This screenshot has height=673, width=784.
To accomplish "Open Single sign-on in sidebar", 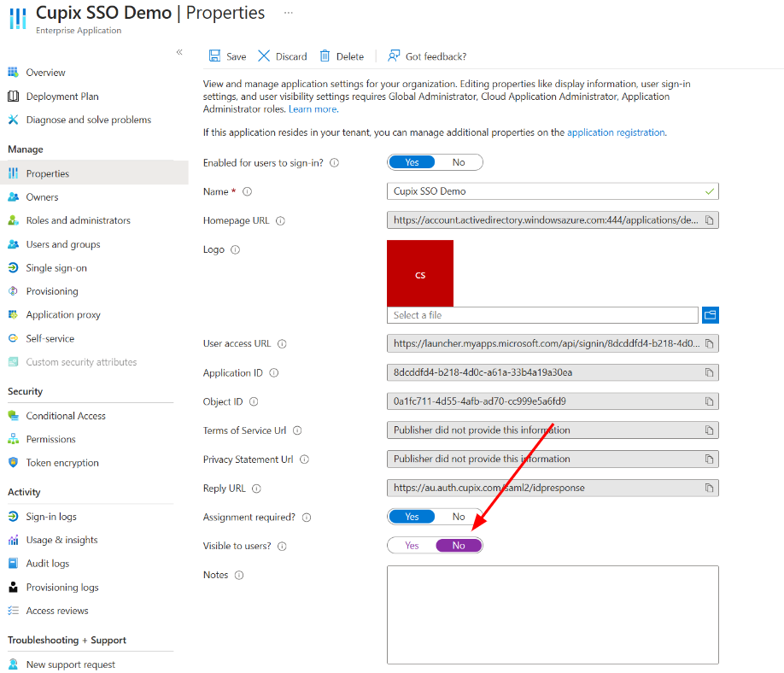I will (56, 268).
